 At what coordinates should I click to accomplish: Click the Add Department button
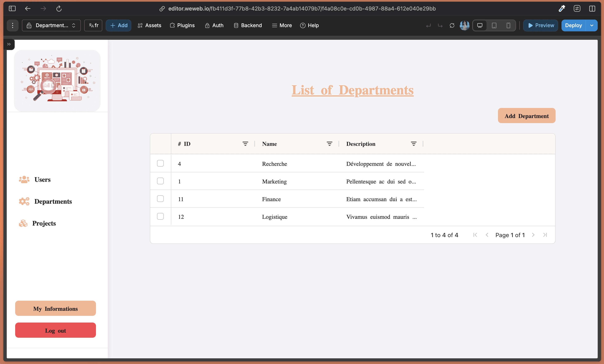527,116
